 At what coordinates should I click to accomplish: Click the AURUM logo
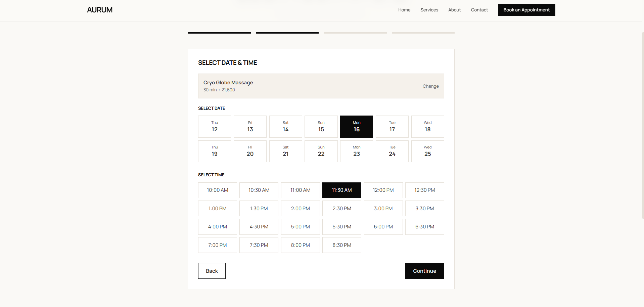100,10
